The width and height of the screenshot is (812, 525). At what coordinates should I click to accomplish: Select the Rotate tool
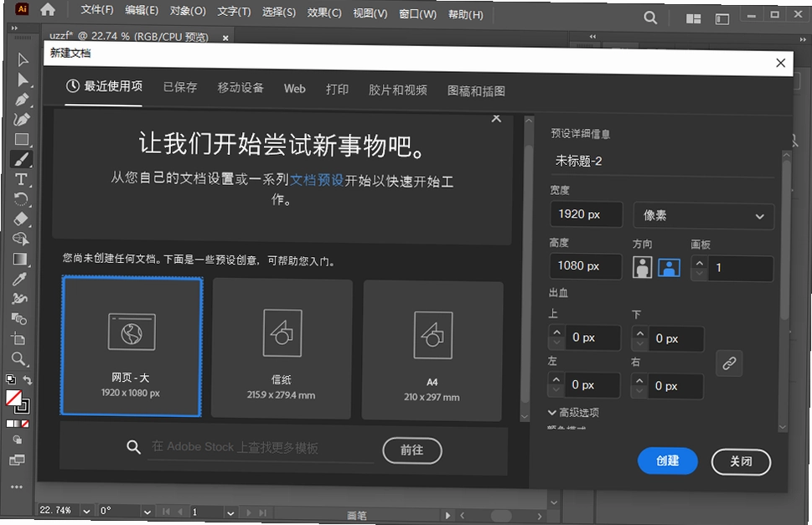point(21,199)
